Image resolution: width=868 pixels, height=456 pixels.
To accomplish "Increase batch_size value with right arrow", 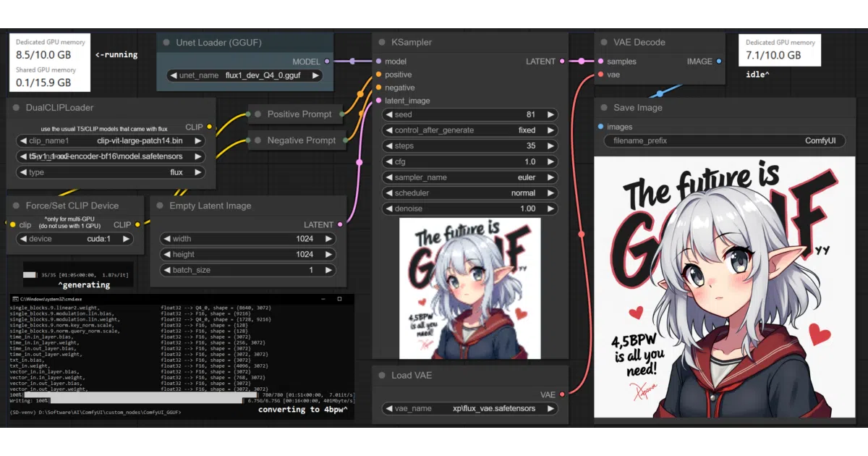I will click(x=328, y=270).
